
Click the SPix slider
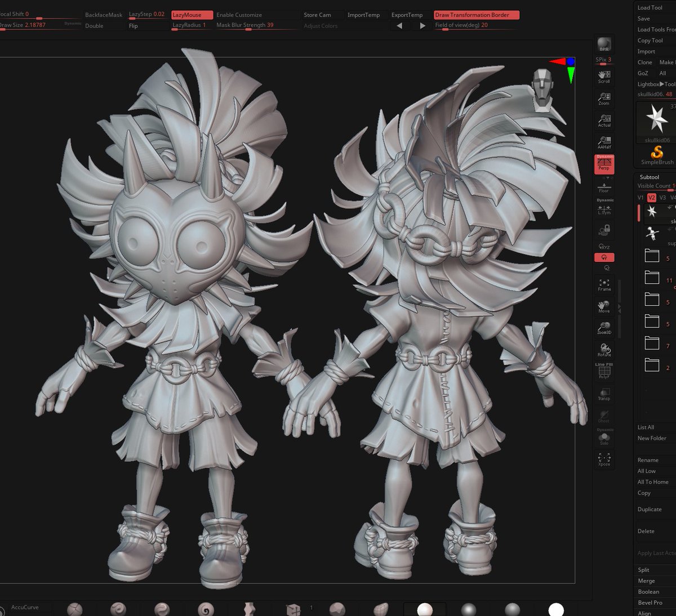point(604,60)
